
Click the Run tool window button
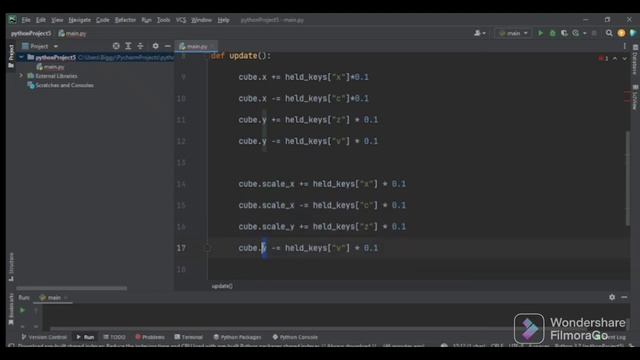coord(85,337)
